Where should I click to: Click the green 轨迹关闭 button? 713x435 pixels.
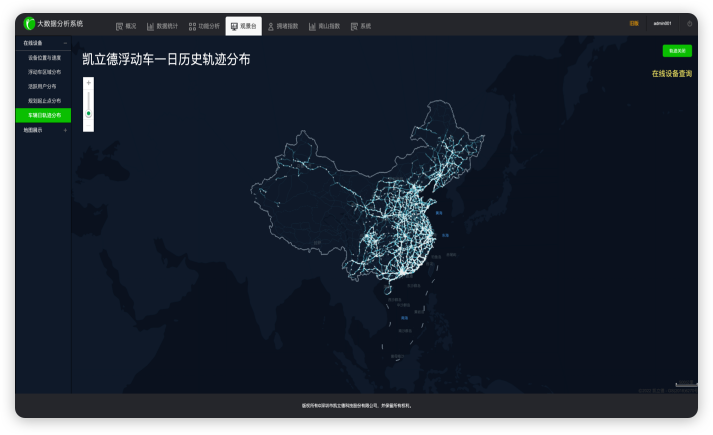(x=676, y=50)
